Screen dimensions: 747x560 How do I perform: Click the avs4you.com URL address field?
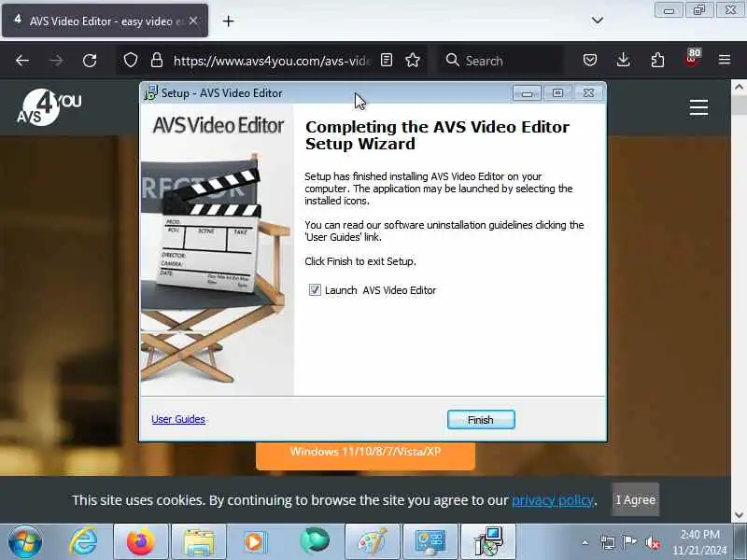click(x=272, y=61)
